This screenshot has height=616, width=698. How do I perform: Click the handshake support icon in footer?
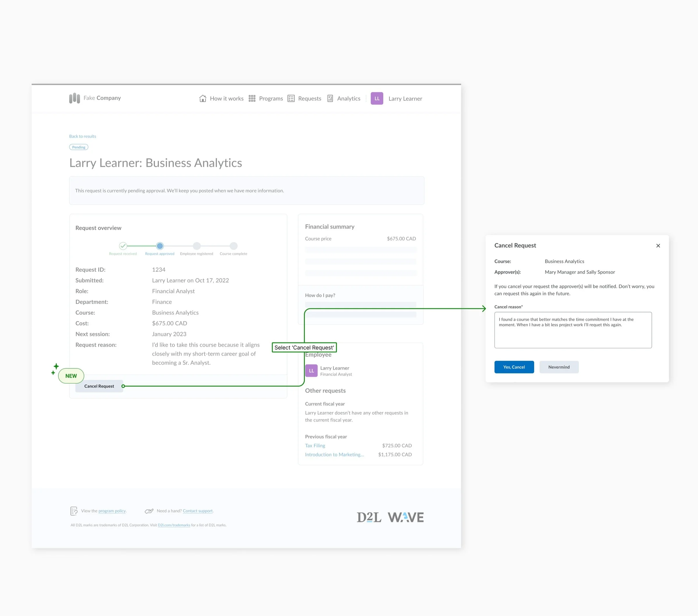click(149, 511)
